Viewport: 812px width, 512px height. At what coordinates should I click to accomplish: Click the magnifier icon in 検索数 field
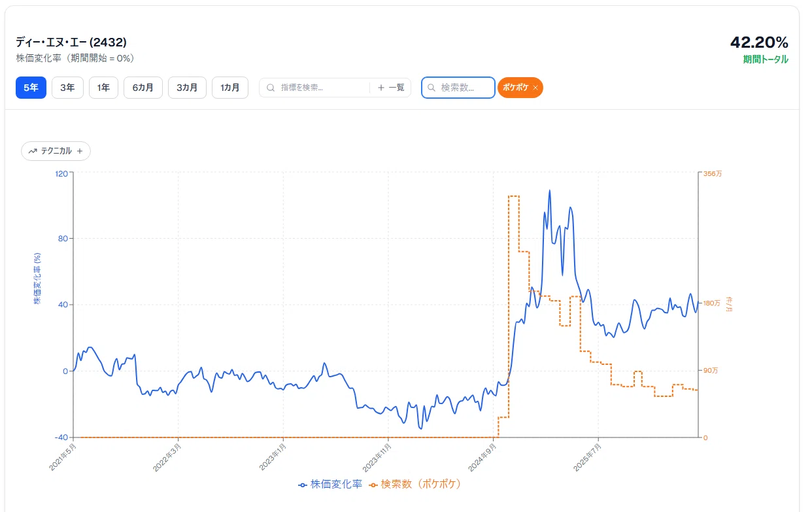click(431, 88)
